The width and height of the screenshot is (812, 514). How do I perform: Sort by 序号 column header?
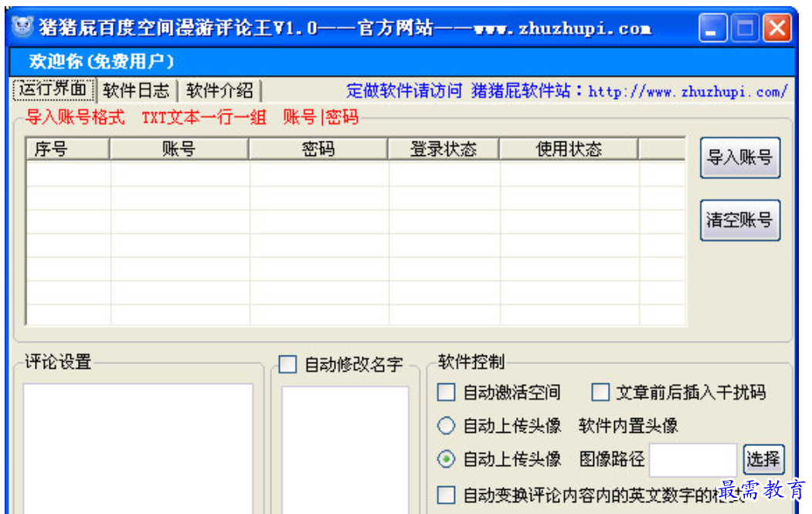(67, 149)
